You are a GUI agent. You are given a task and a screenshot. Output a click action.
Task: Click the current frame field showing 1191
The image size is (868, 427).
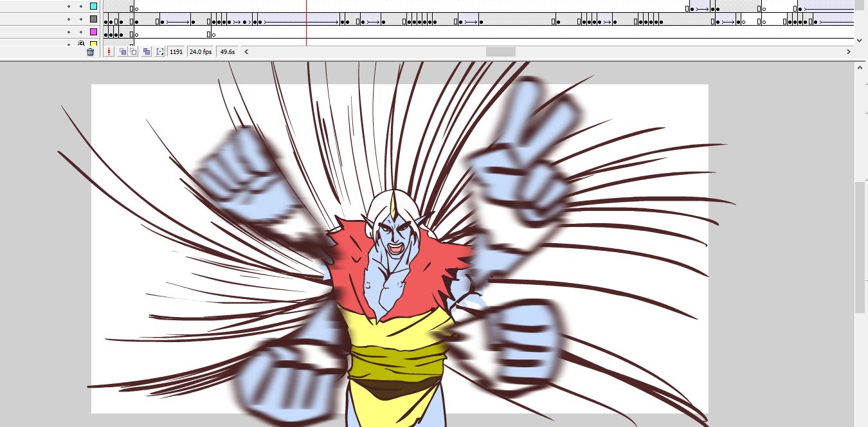(176, 51)
